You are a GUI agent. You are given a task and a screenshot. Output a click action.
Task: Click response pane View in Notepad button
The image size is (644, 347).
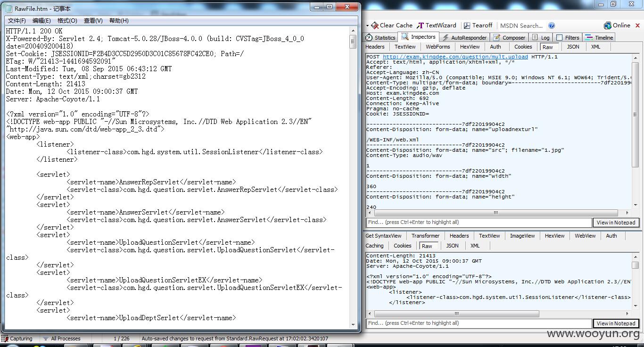point(616,323)
